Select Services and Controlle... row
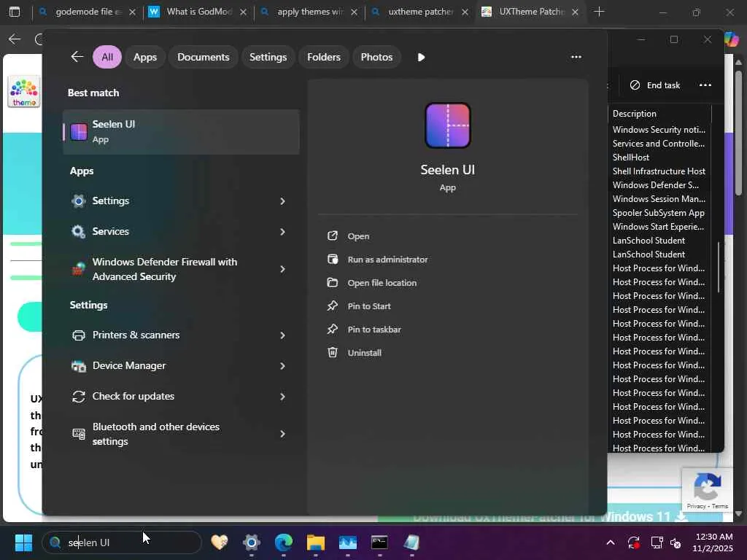Screen dimensions: 747x560 659,144
